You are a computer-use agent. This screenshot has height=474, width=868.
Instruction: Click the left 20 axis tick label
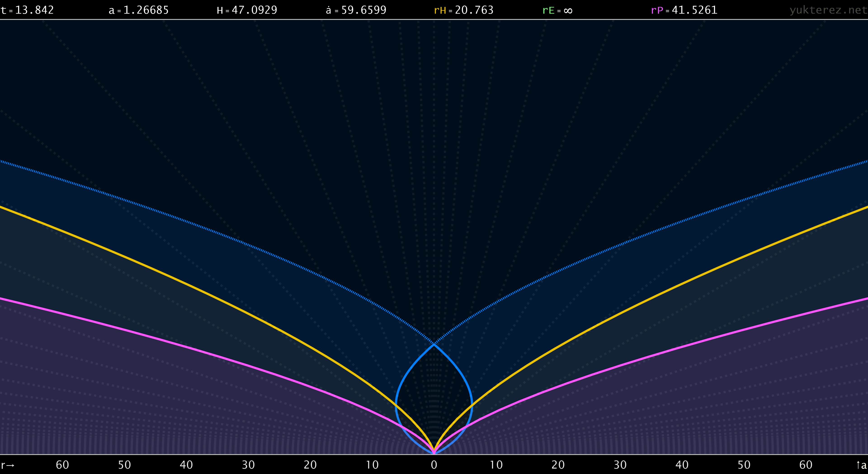(310, 465)
